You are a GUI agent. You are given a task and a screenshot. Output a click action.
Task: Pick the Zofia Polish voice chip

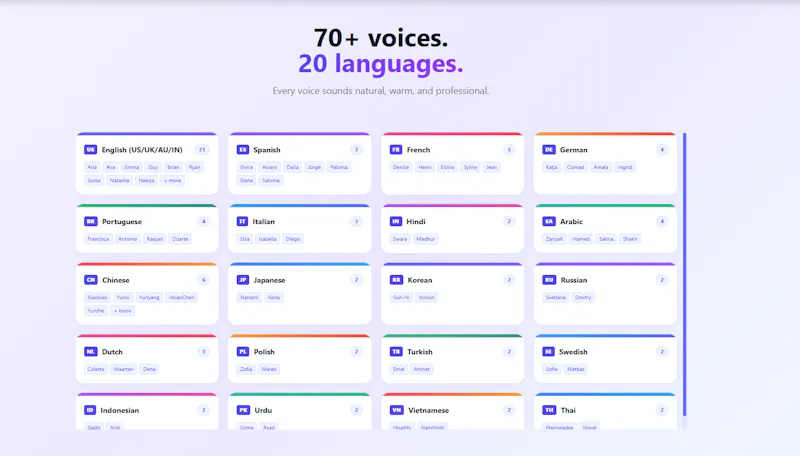pos(246,369)
